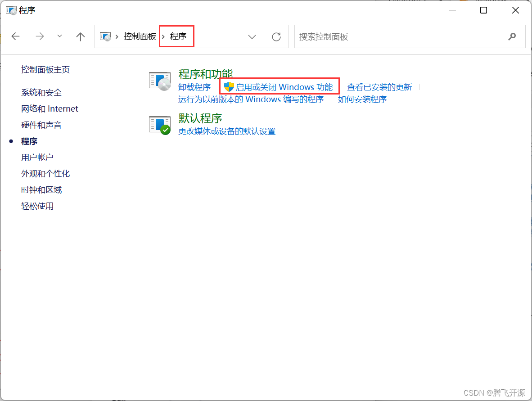This screenshot has height=401, width=532.
Task: Select 程序 in the sidebar
Action: 29,141
